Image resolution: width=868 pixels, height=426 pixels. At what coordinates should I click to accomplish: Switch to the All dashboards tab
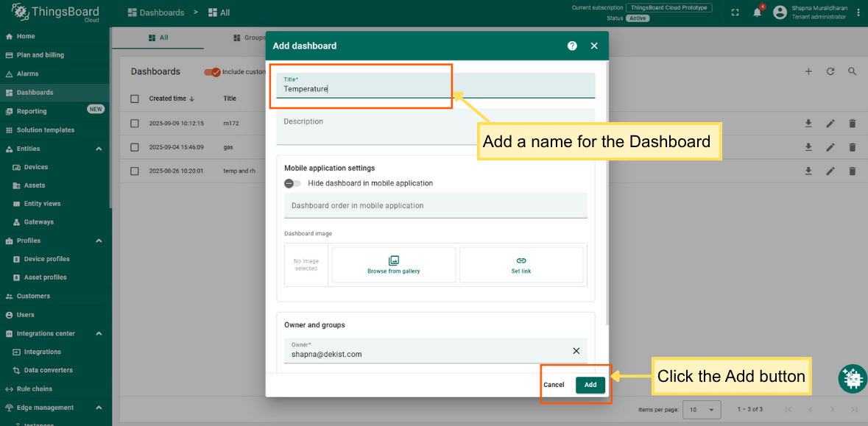158,38
